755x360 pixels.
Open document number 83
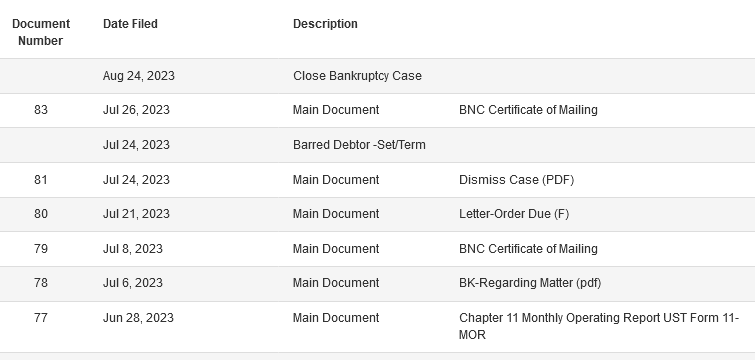[41, 110]
